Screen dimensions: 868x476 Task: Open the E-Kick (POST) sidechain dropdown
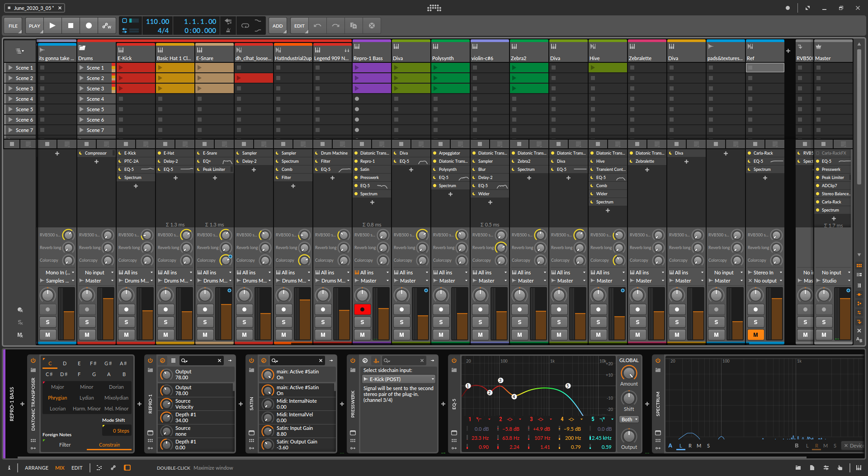coord(399,379)
